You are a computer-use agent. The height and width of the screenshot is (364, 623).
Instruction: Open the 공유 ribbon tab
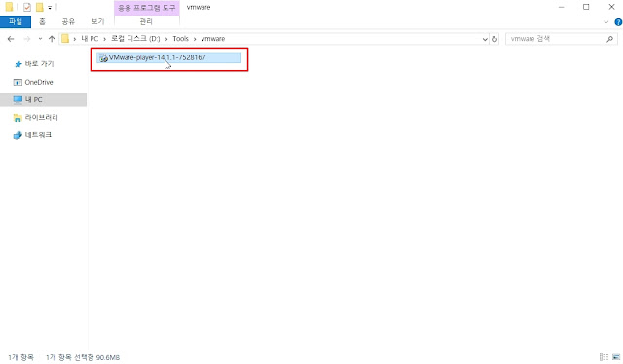click(68, 21)
